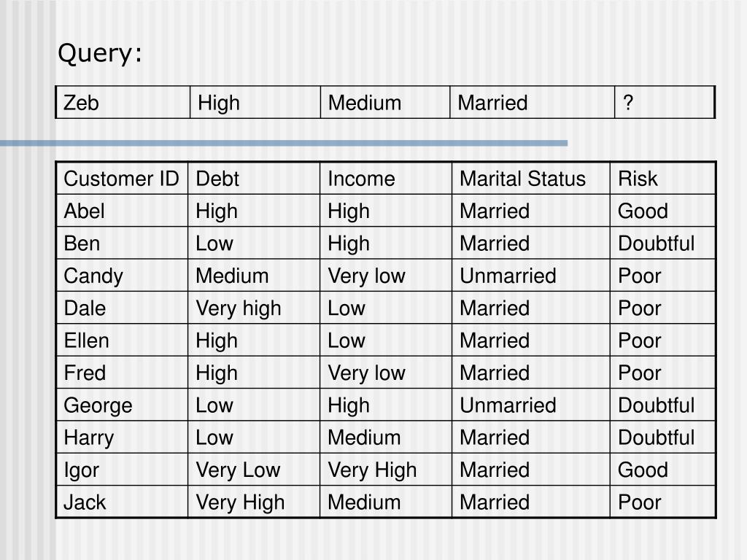Viewport: 747px width, 560px height.
Task: Select the Marital Status column header
Action: pyautogui.click(x=531, y=179)
